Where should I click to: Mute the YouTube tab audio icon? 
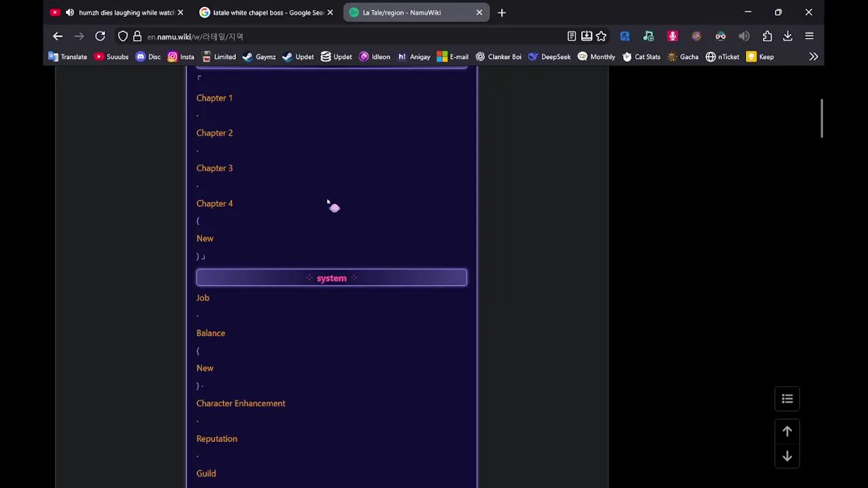point(70,12)
